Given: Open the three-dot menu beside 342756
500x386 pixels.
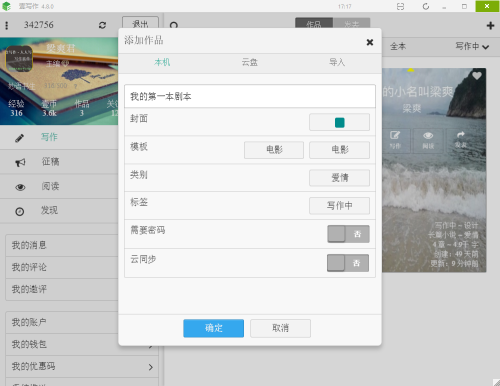Looking at the screenshot, I should pos(7,25).
